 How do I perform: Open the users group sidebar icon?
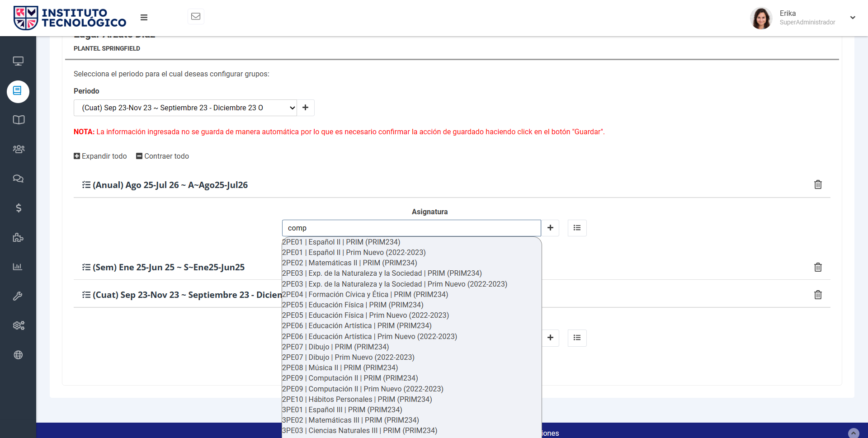(18, 149)
